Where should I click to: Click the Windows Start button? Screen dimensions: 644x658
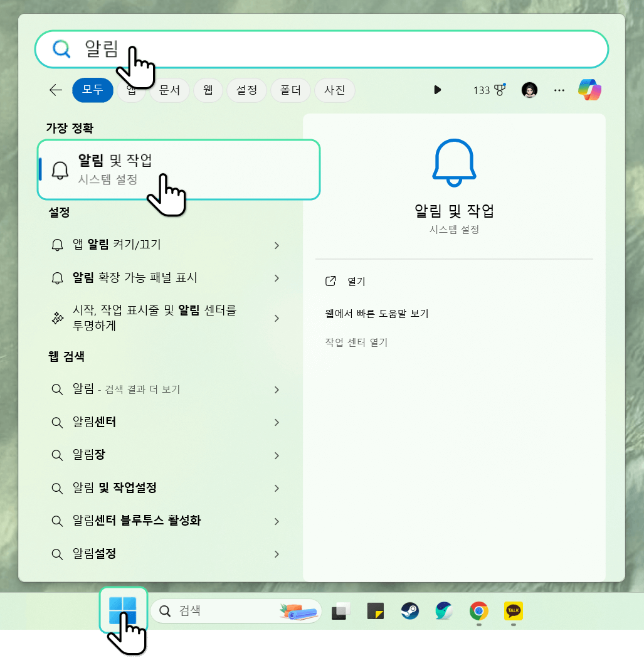124,610
